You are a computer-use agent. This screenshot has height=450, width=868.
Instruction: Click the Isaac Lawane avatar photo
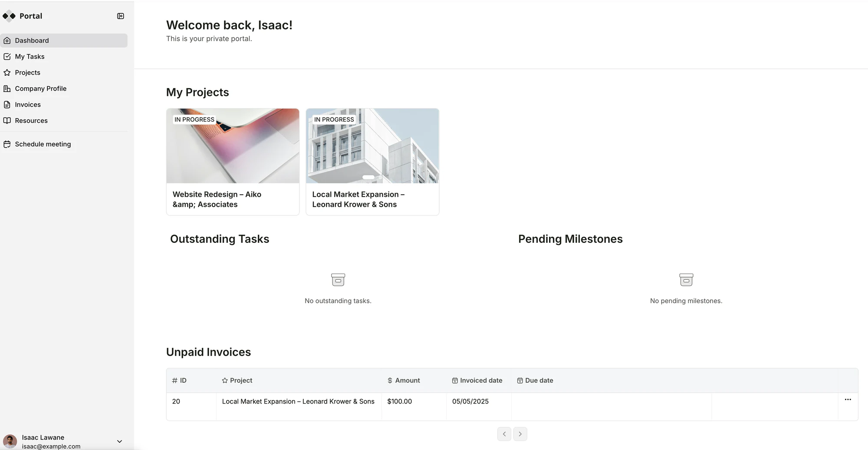pos(10,441)
